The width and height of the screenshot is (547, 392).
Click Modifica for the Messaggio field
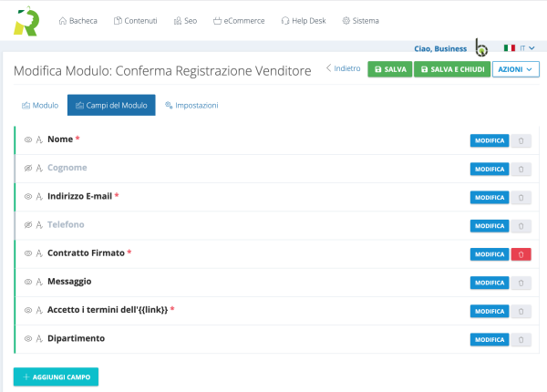click(x=489, y=283)
